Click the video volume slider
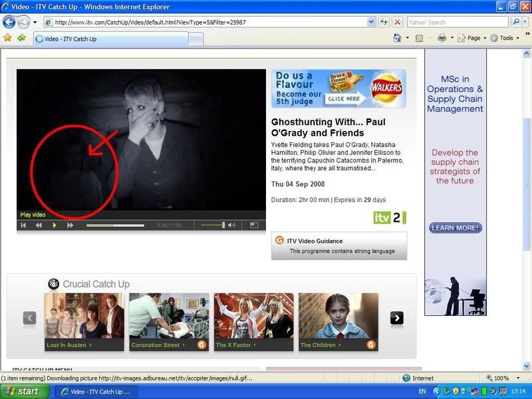 coord(213,225)
